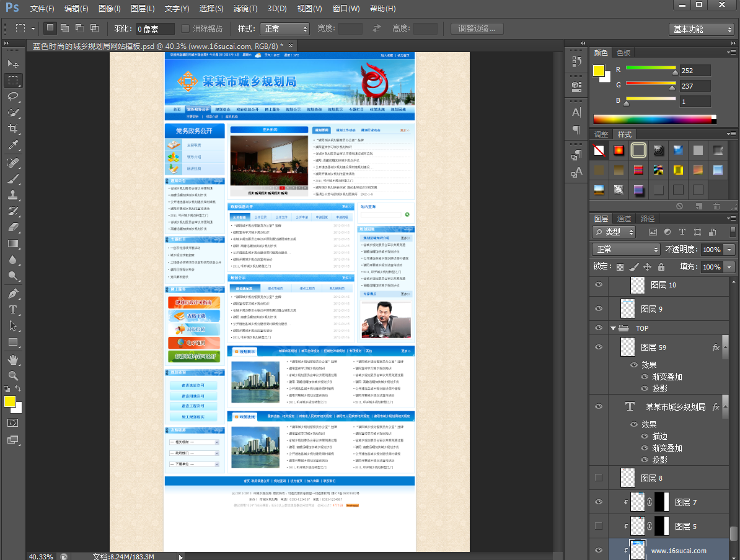Select the Lasso tool
This screenshot has height=560, width=740.
13,97
